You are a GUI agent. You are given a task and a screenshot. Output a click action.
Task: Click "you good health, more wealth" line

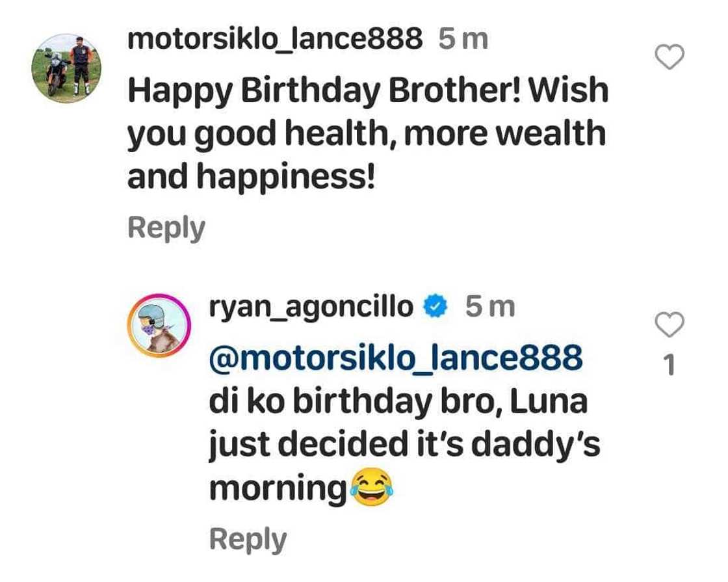point(366,135)
